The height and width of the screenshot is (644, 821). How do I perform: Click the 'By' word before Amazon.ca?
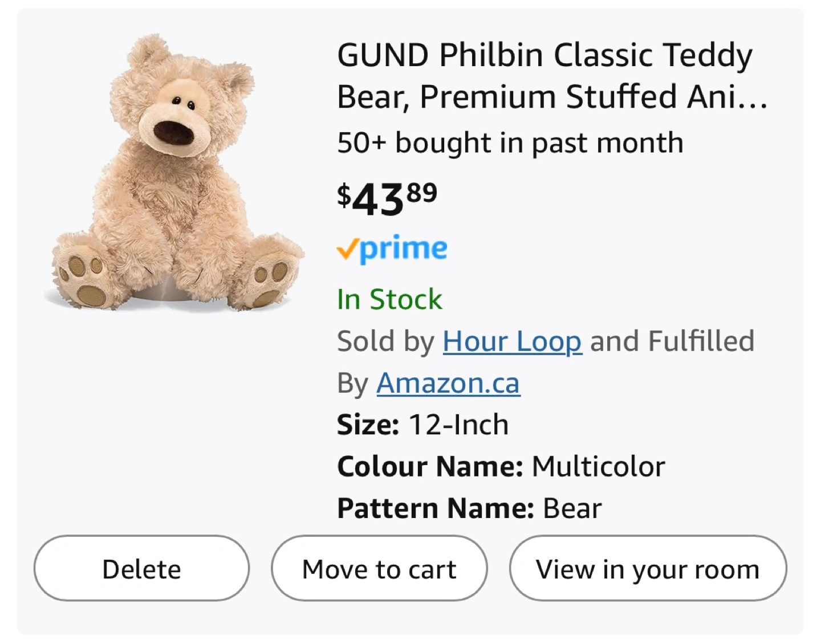pos(353,383)
